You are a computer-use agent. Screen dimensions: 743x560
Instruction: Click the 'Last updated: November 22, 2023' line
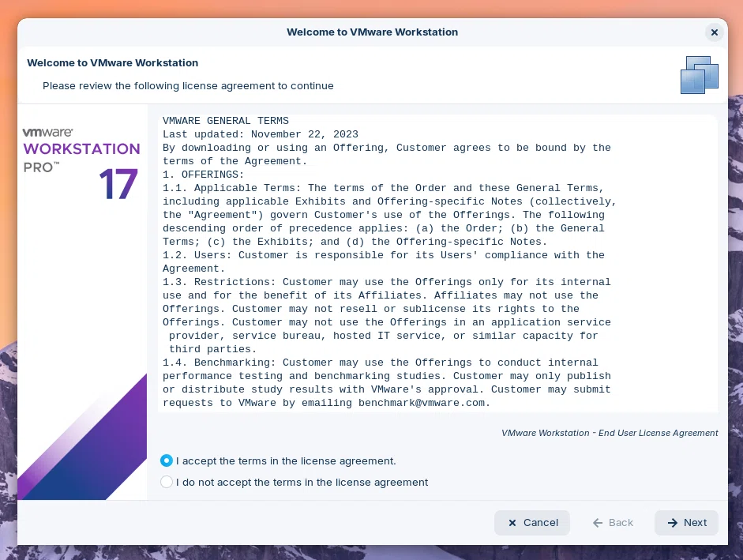[260, 134]
